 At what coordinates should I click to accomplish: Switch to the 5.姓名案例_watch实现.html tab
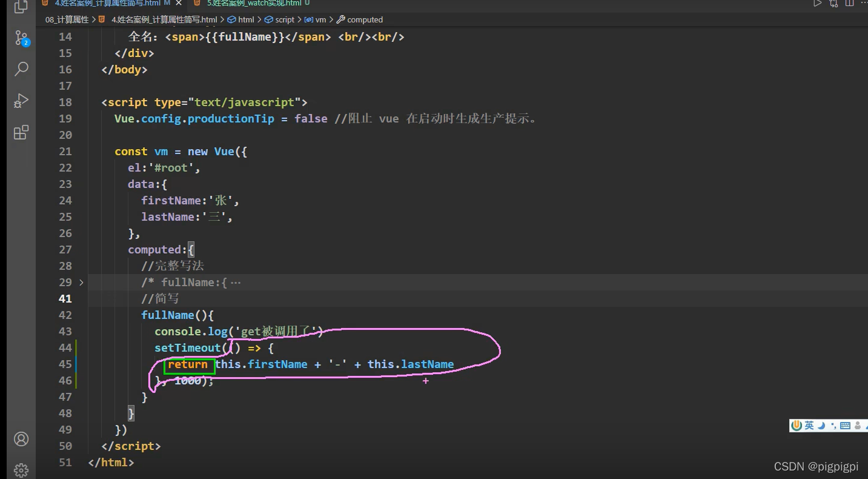coord(254,3)
